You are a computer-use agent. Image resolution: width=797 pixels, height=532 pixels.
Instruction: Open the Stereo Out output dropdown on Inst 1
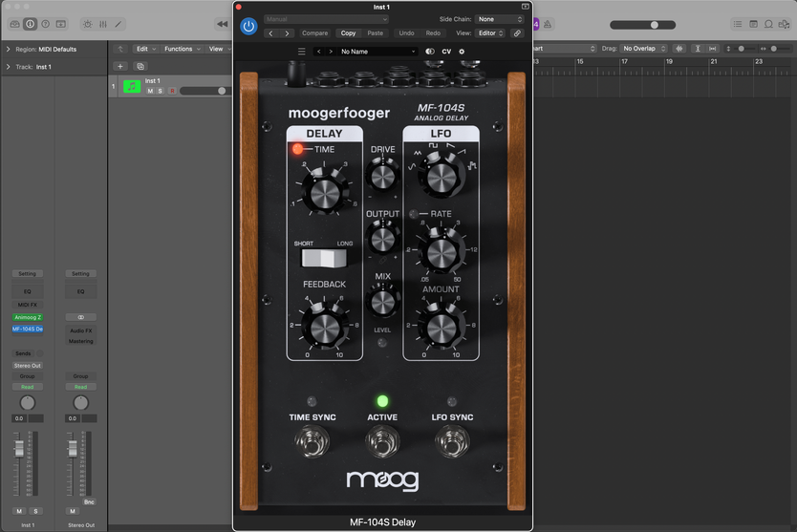point(28,366)
